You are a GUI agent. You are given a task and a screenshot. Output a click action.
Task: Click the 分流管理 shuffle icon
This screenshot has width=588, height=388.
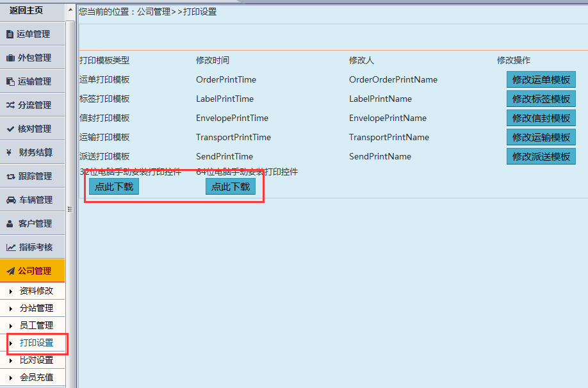pyautogui.click(x=10, y=105)
